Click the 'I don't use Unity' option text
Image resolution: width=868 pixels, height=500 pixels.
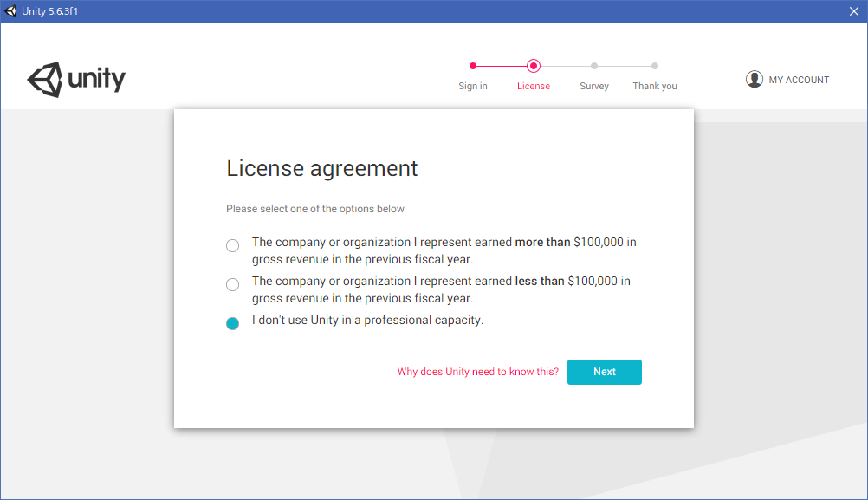click(x=367, y=320)
